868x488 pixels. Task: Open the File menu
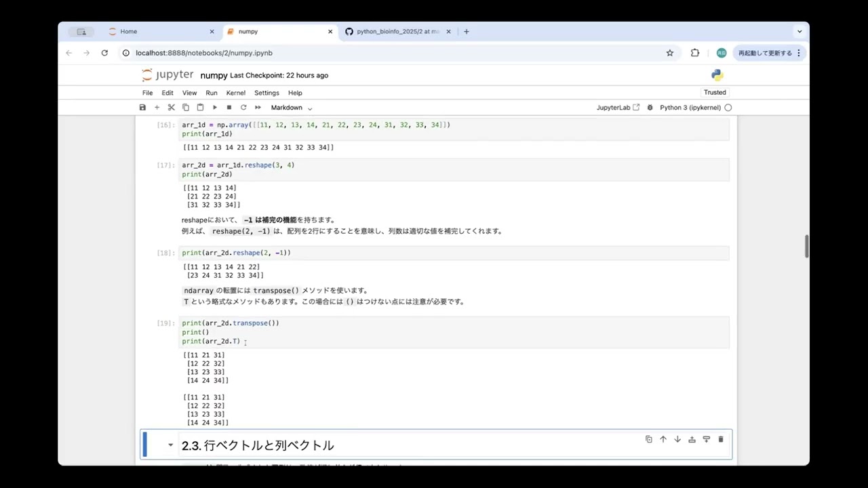click(x=147, y=93)
